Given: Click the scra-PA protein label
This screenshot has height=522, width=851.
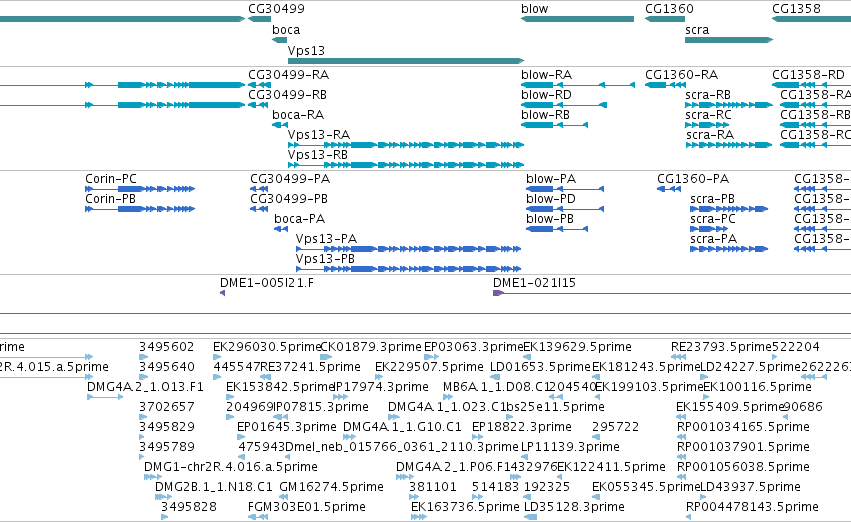Looking at the screenshot, I should coord(714,239).
